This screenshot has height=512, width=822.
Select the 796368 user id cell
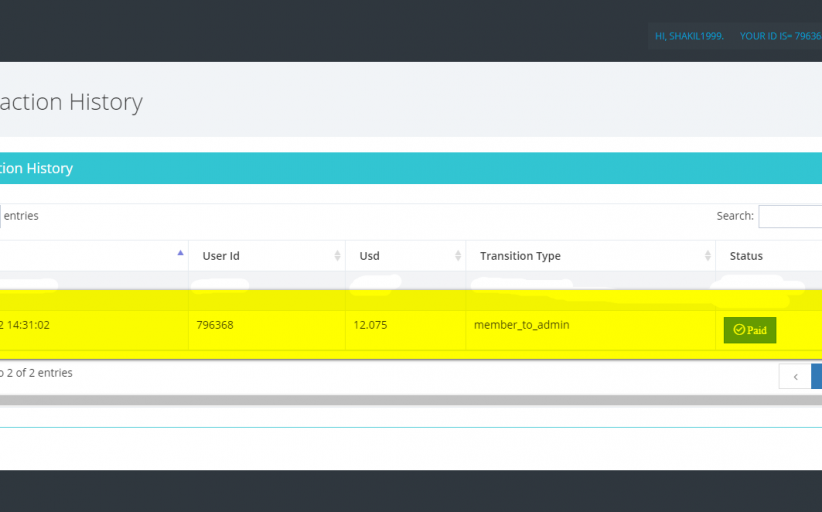tap(215, 325)
